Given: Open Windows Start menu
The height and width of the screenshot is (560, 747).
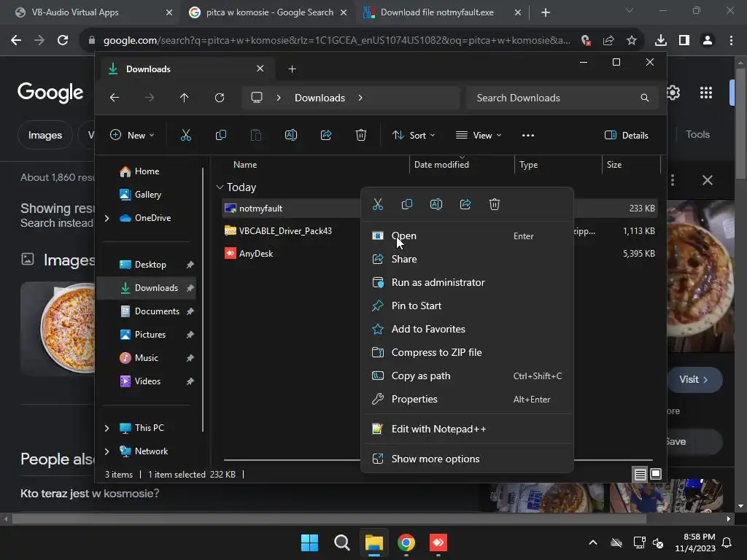Looking at the screenshot, I should [x=309, y=542].
